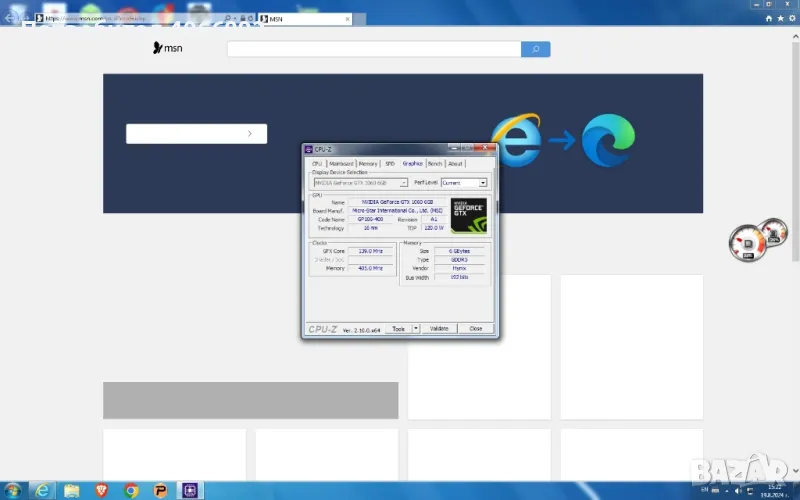800x500 pixels.
Task: Switch to the Mainboard tab in CPU-Z
Action: pos(341,163)
